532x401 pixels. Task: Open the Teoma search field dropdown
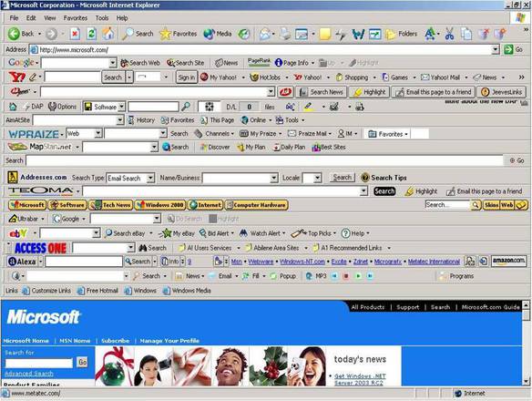pyautogui.click(x=363, y=191)
